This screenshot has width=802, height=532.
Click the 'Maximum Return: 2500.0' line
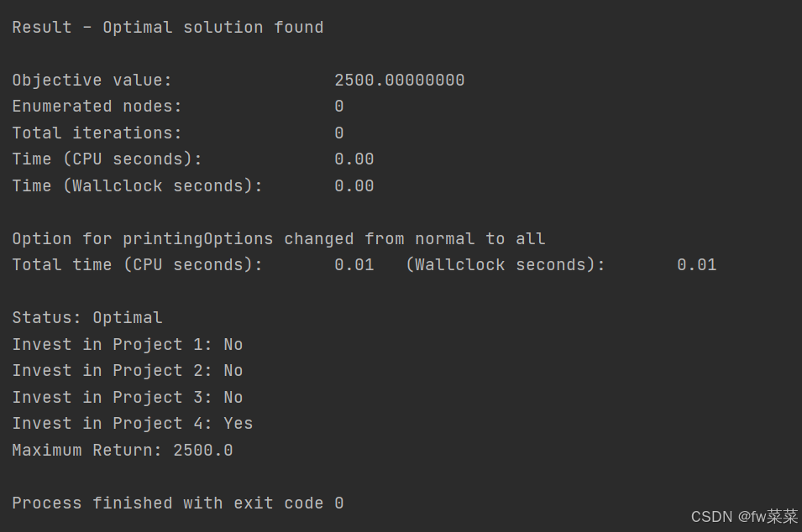coord(122,451)
